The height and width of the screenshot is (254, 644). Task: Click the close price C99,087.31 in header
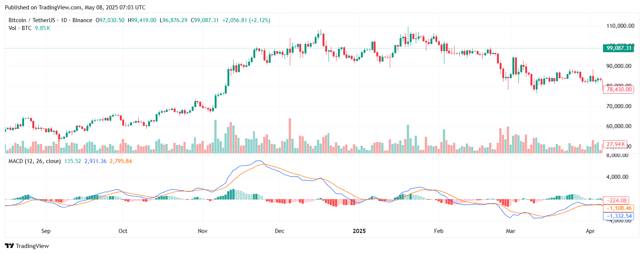pos(205,20)
